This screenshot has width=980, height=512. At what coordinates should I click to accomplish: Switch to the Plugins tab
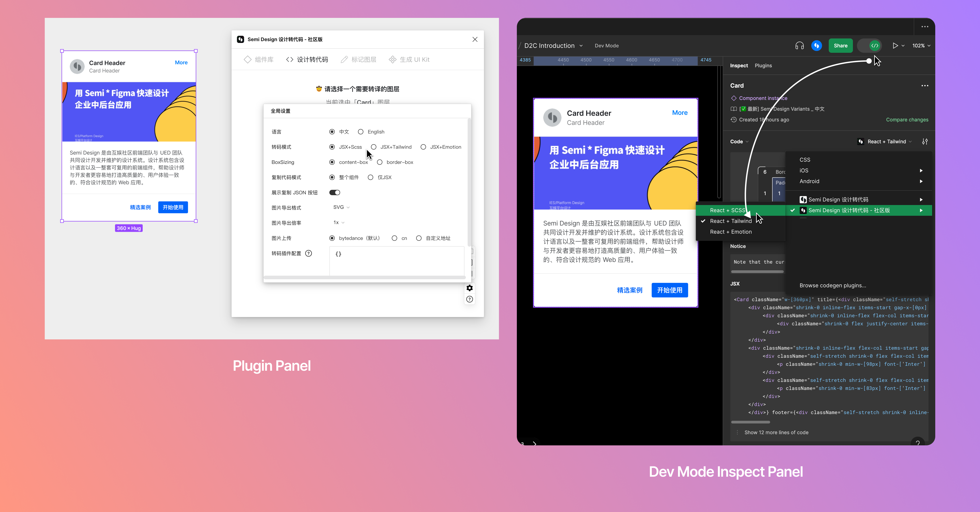click(x=763, y=65)
